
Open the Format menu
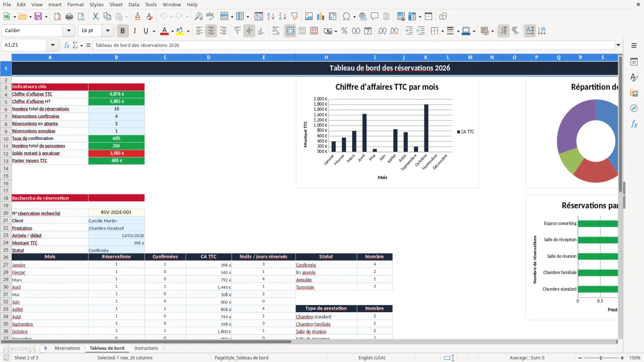coord(75,4)
